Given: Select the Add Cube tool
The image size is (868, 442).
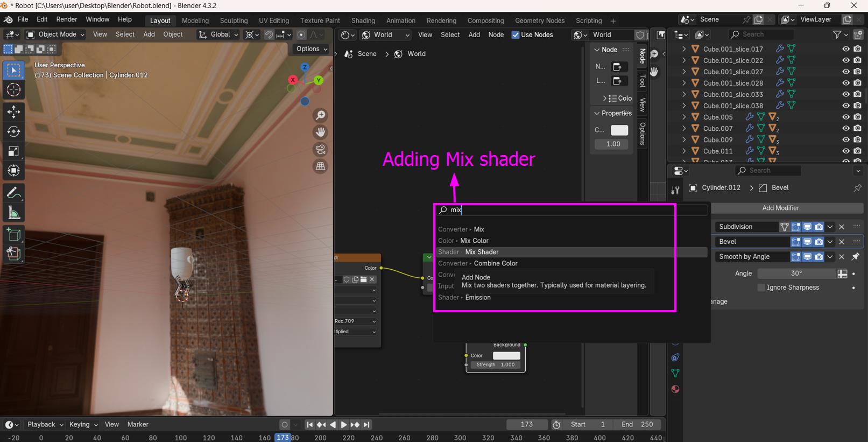Looking at the screenshot, I should [x=14, y=234].
